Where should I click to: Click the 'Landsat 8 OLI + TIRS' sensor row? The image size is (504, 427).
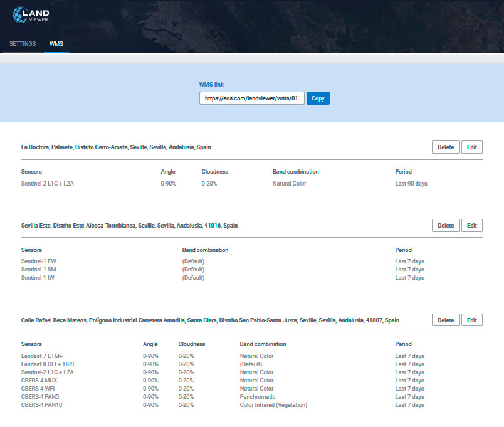[48, 364]
